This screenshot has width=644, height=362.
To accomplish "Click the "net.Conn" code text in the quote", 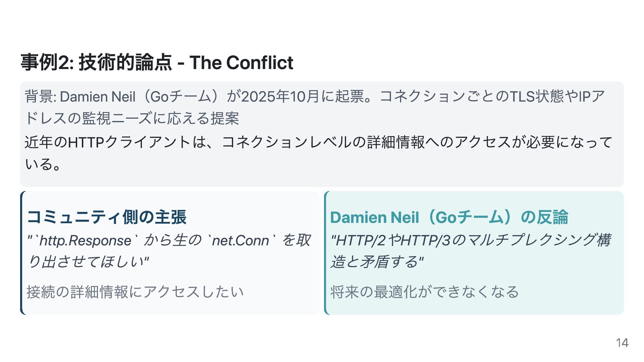I will pos(240,241).
